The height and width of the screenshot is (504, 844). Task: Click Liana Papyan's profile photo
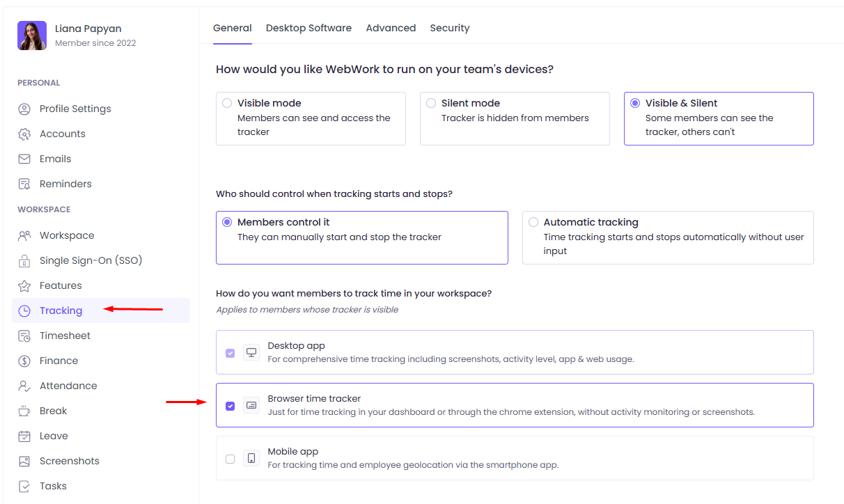(31, 34)
